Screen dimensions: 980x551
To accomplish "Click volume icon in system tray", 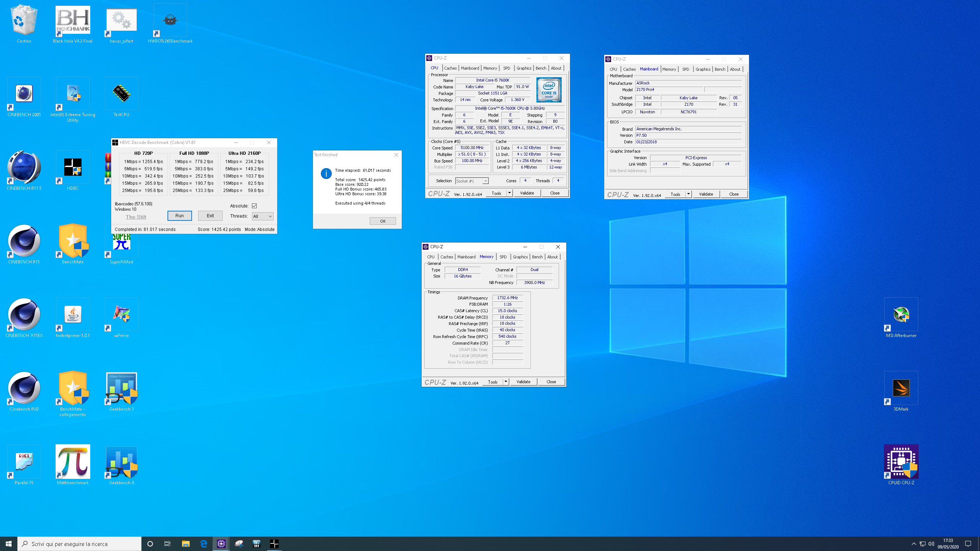I will tap(931, 544).
